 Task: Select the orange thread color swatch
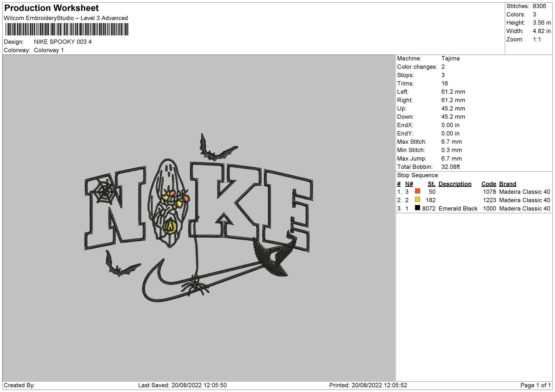[417, 191]
